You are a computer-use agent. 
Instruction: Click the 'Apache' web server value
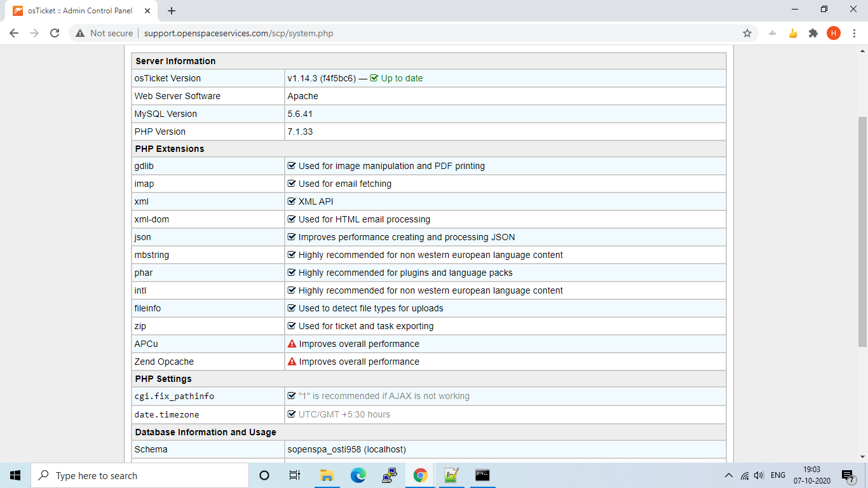coord(303,96)
